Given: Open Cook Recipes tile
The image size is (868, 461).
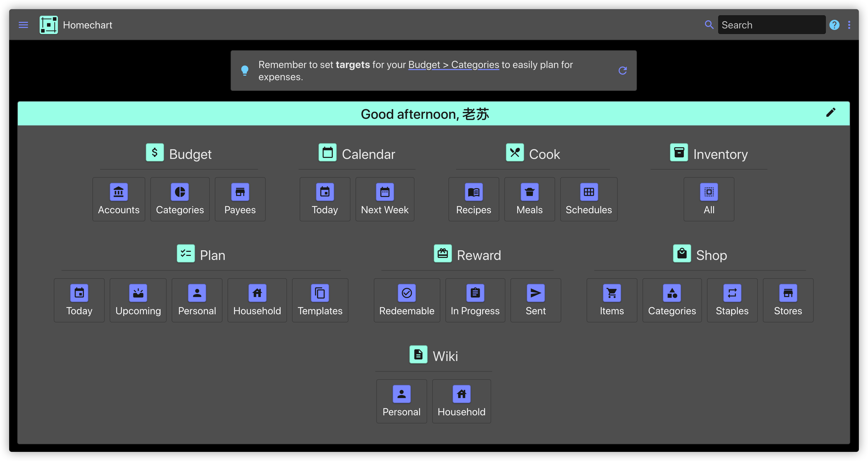Looking at the screenshot, I should pos(473,199).
